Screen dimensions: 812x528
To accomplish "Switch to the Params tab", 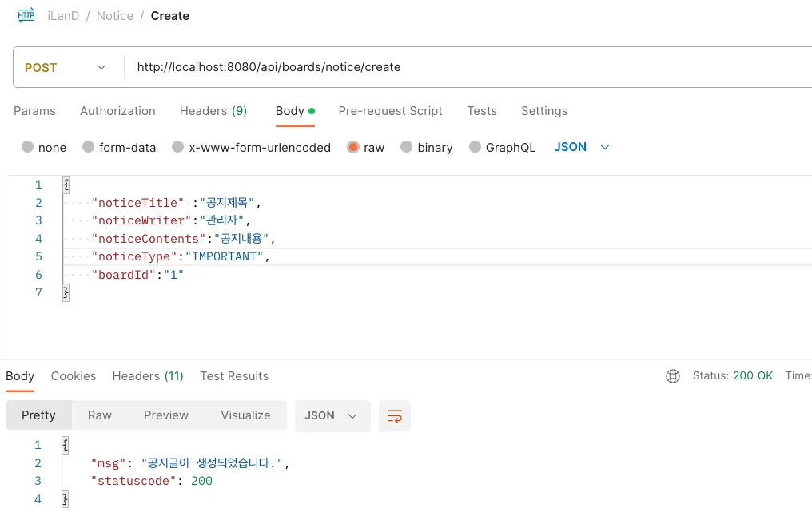I will [x=34, y=111].
